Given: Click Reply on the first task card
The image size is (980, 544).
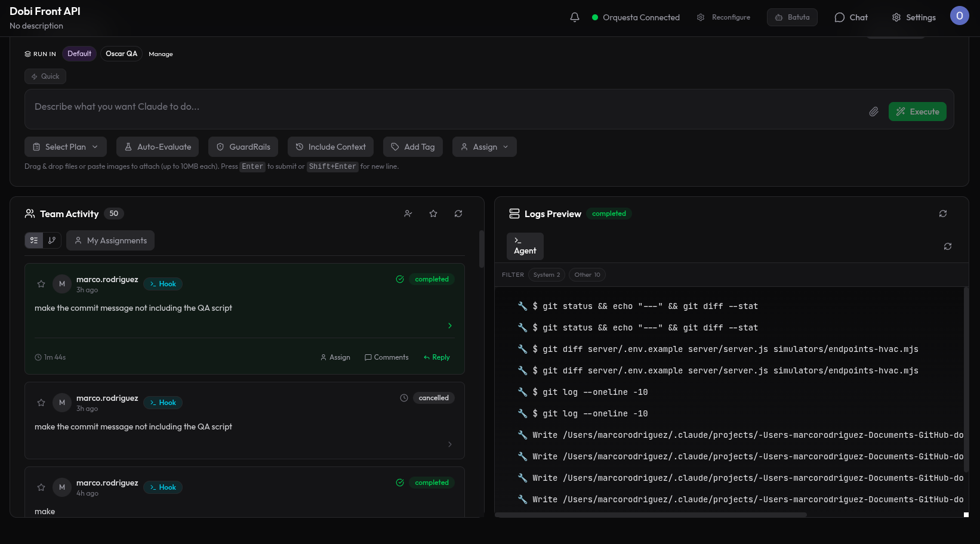Looking at the screenshot, I should (437, 357).
